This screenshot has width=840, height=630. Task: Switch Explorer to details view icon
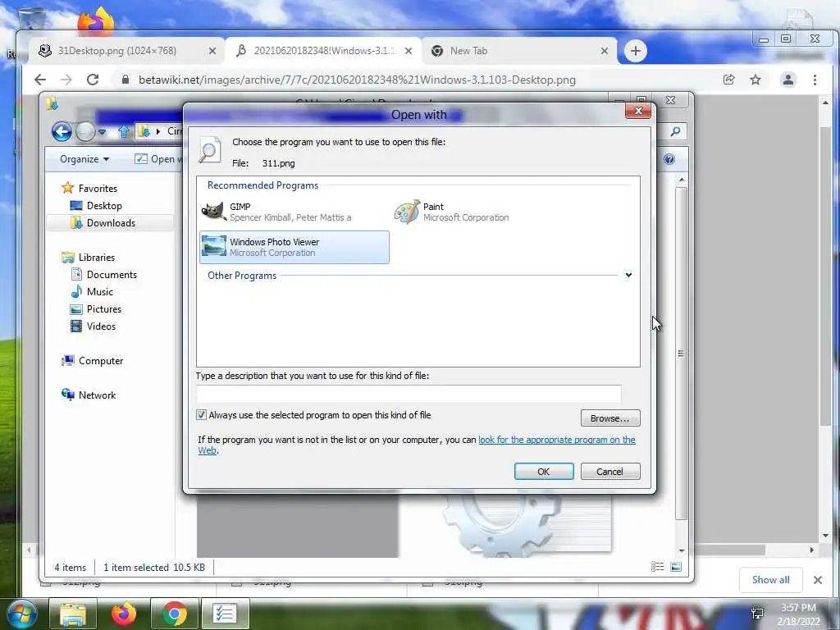point(657,567)
